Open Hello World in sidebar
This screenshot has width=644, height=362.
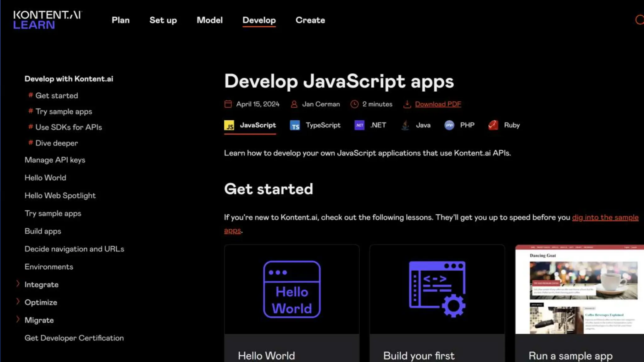pyautogui.click(x=46, y=178)
